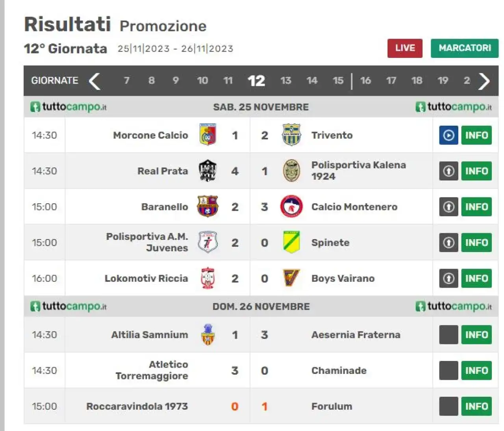504x431 pixels.
Task: Open the Real Prata team crest
Action: click(208, 171)
